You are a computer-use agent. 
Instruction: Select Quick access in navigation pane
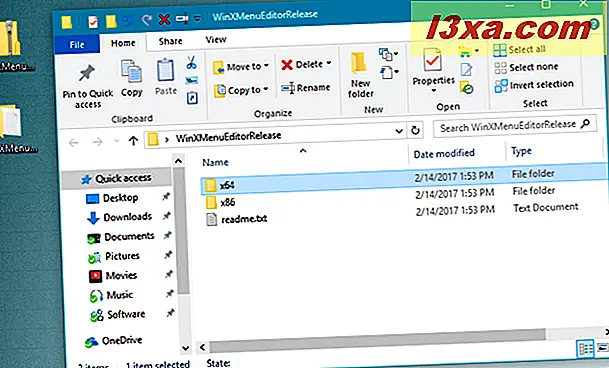coord(117,178)
